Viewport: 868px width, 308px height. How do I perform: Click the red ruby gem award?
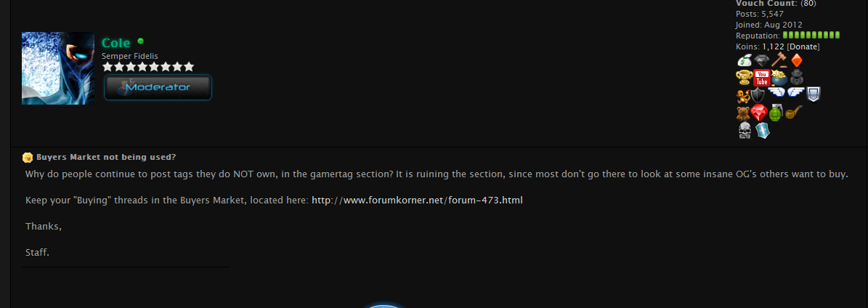(759, 113)
